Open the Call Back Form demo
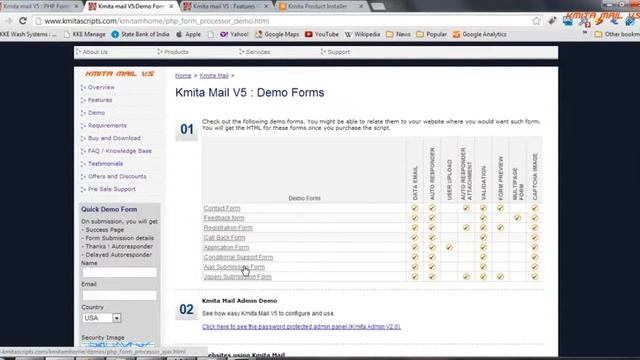 tap(224, 238)
